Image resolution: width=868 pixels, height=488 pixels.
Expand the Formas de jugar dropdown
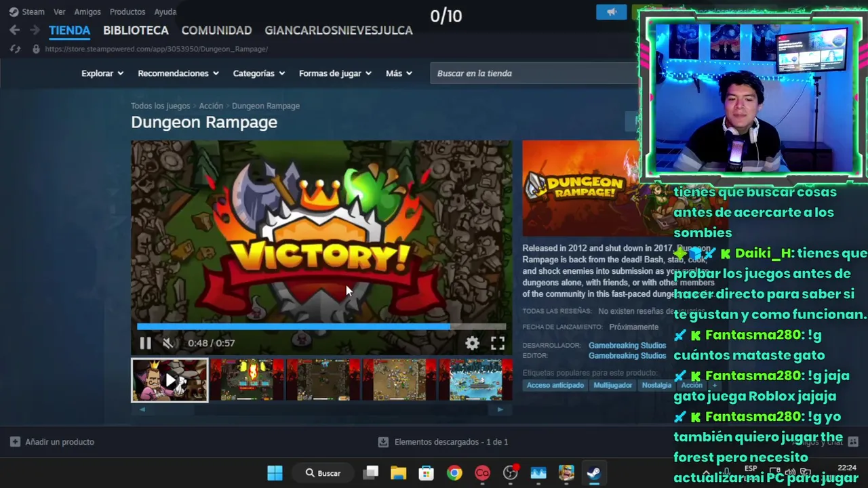(336, 73)
